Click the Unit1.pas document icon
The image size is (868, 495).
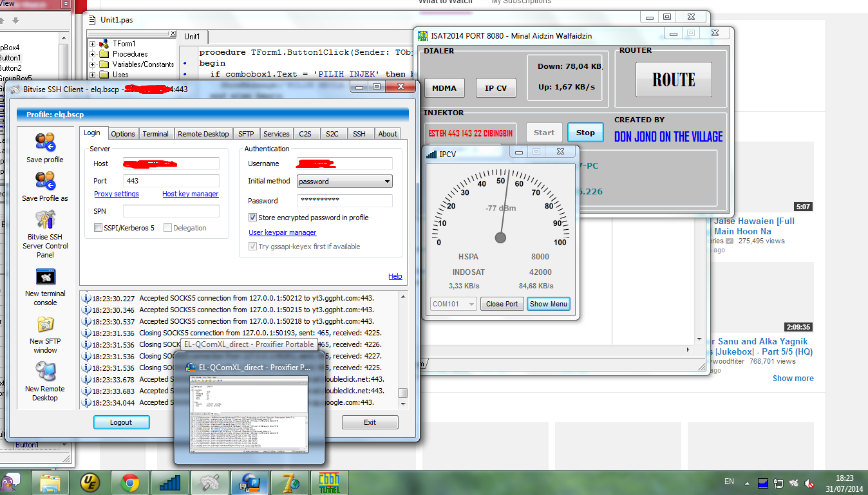click(91, 19)
